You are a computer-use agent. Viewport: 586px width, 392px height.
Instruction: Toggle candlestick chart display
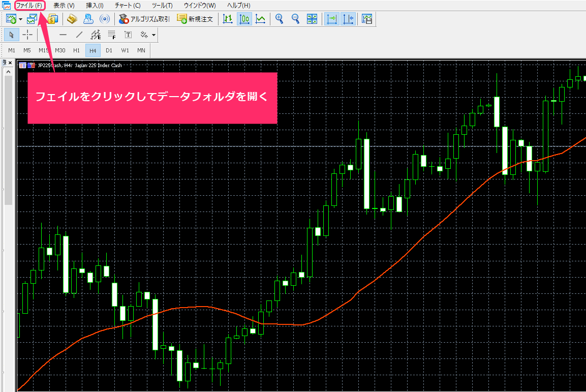point(244,19)
